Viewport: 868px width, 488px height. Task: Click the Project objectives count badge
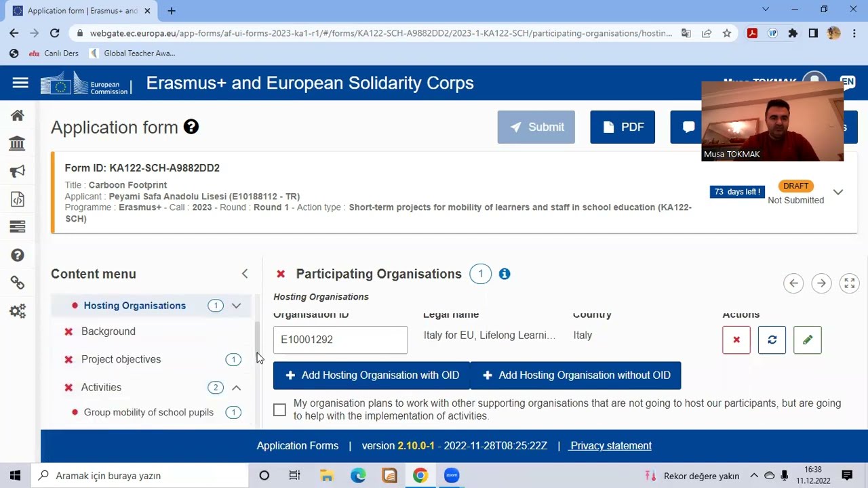pos(233,359)
